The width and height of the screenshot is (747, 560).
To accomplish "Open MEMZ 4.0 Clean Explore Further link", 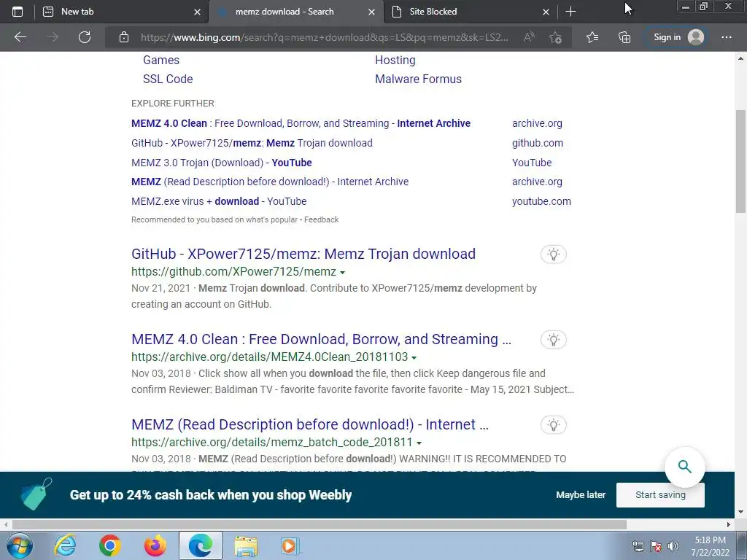I will [x=301, y=123].
